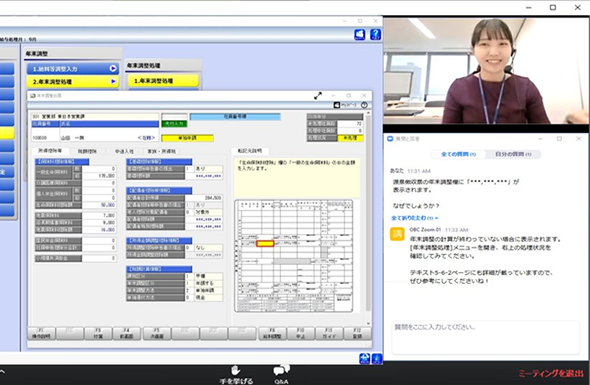This screenshot has width=590, height=385.
Task: Switch to 自分の質問 tab
Action: (x=513, y=154)
